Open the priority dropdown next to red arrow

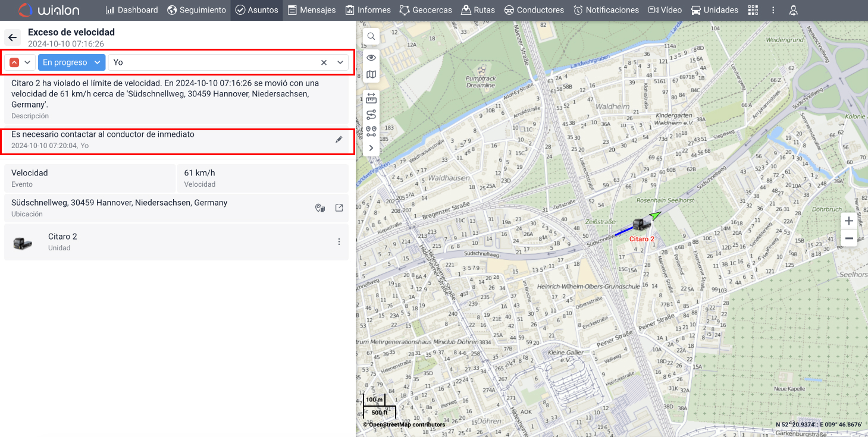27,62
